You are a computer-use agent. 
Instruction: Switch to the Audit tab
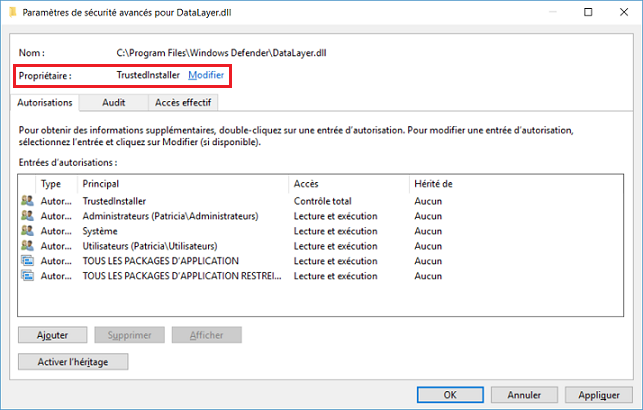pos(114,102)
